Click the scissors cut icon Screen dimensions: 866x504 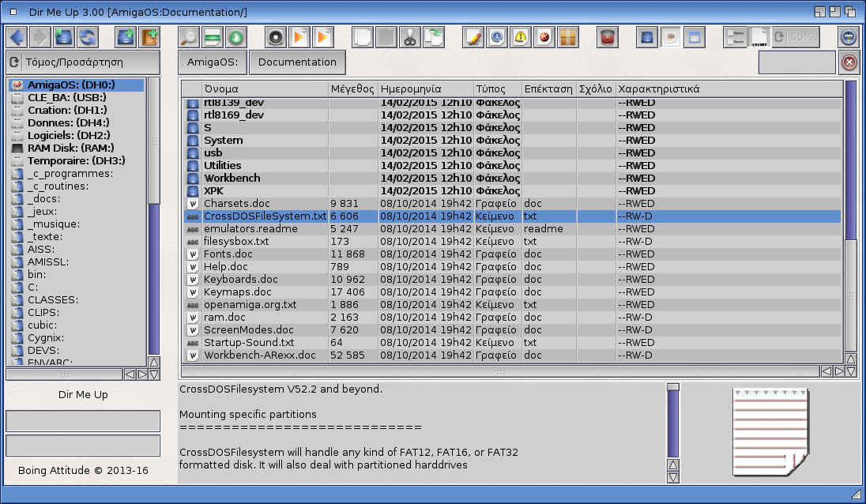409,37
